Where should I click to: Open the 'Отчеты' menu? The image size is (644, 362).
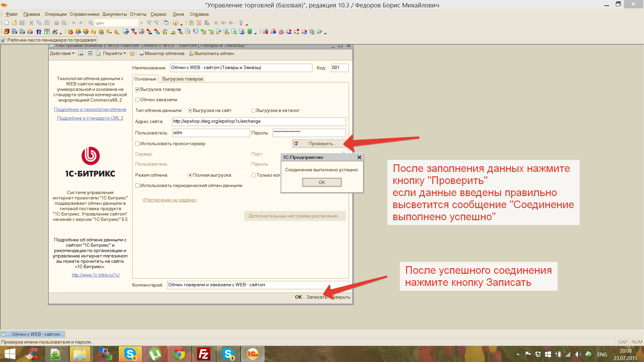(x=138, y=14)
